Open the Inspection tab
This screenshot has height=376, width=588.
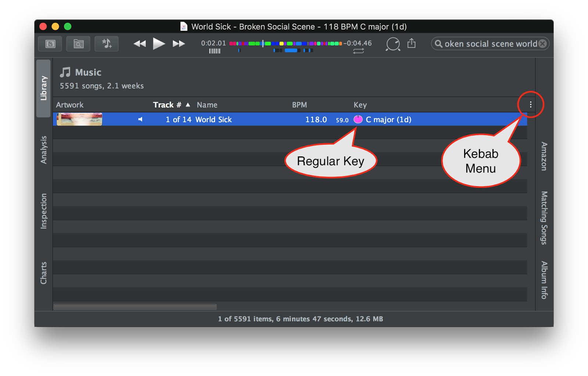coord(43,211)
